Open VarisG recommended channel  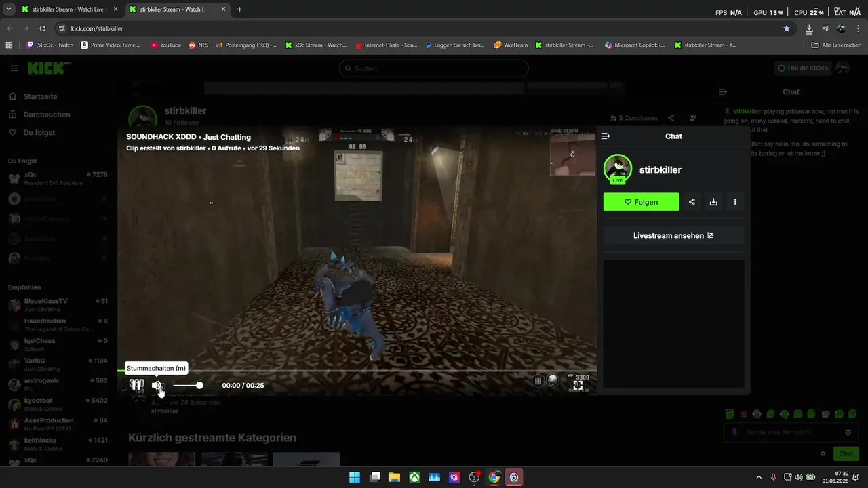[x=58, y=365]
